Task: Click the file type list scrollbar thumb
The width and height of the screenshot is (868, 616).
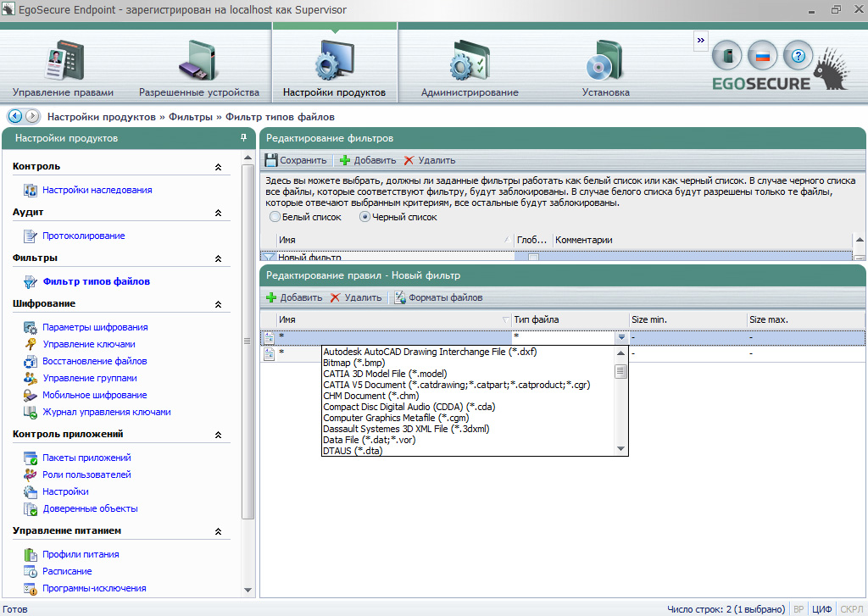Action: 620,371
